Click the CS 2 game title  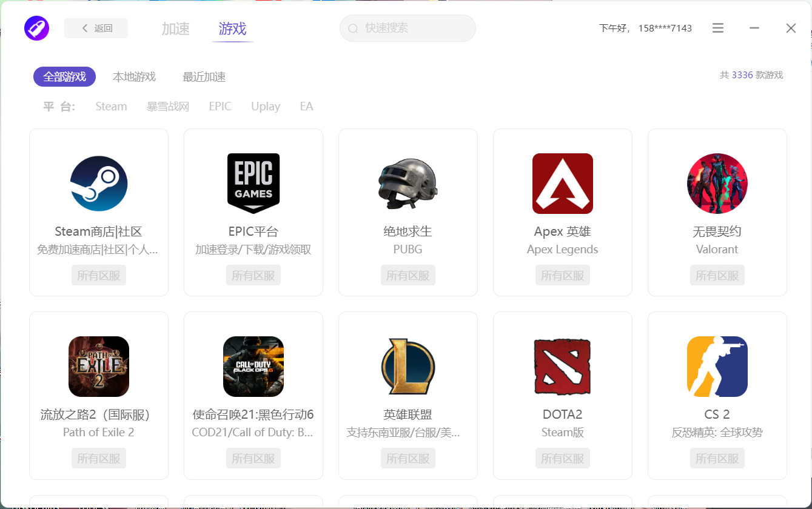point(717,414)
